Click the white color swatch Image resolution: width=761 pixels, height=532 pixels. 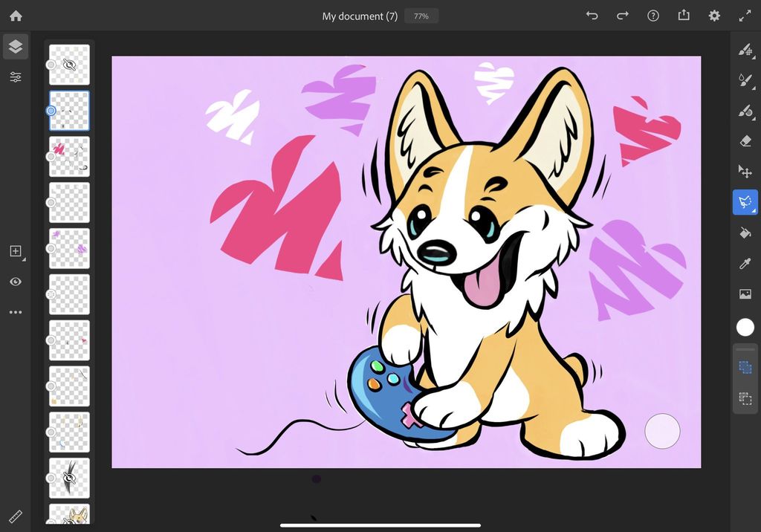745,326
